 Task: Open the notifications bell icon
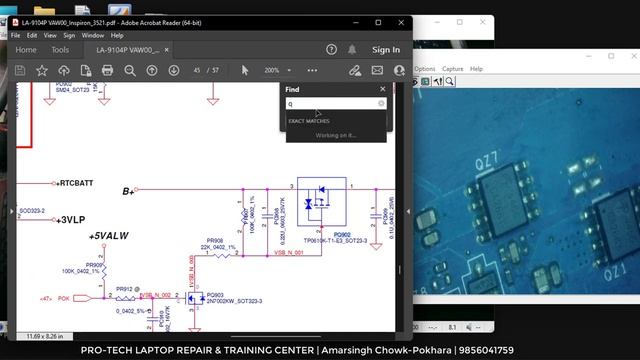tap(352, 50)
